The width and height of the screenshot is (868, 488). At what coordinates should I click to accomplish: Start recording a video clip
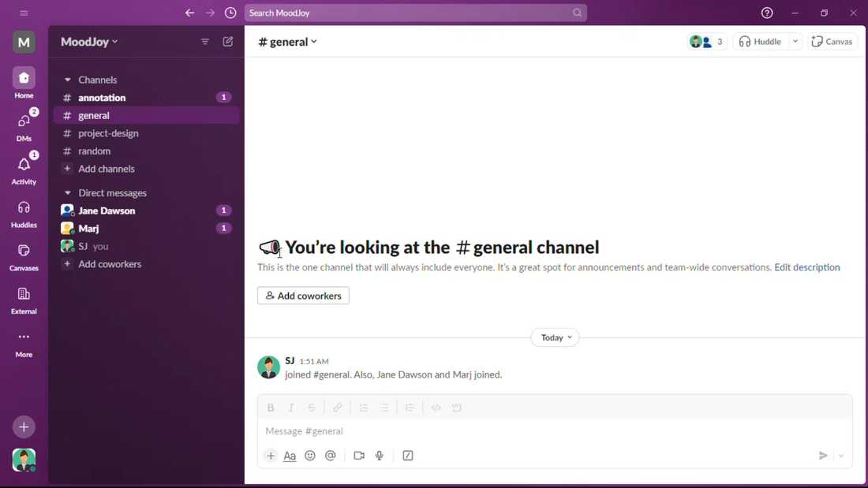(359, 455)
